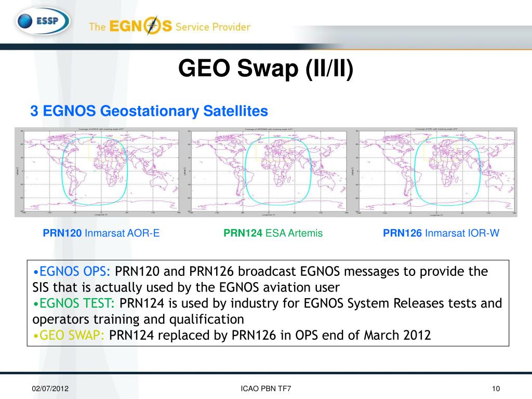
Task: Click text 'SIS that is actually used'
Action: tap(104, 287)
